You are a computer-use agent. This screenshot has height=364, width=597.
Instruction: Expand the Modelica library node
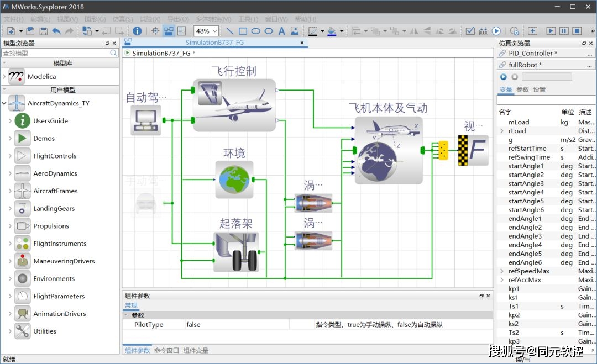[x=4, y=76]
